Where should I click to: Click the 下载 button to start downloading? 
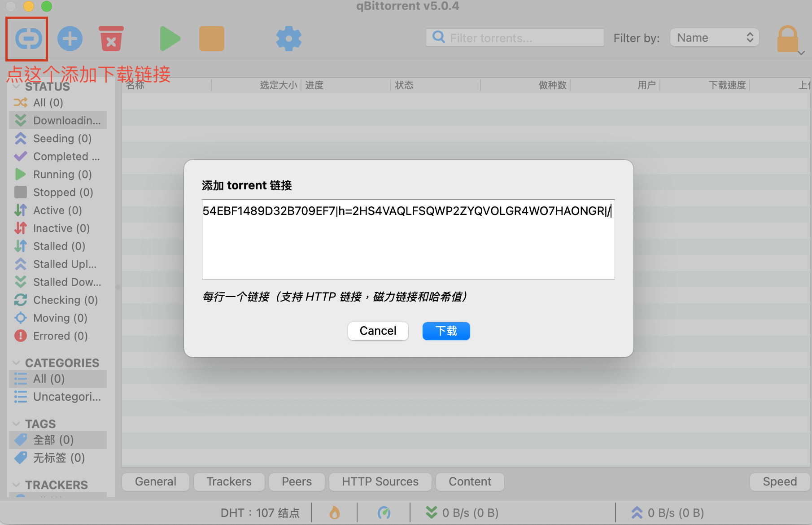coord(445,331)
